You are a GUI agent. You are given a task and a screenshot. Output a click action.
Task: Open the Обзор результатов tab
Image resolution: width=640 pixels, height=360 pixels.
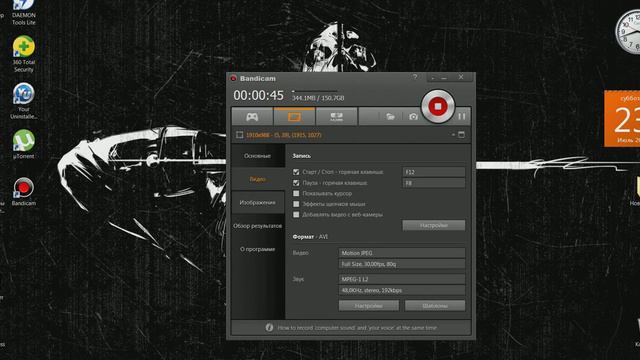tap(258, 226)
